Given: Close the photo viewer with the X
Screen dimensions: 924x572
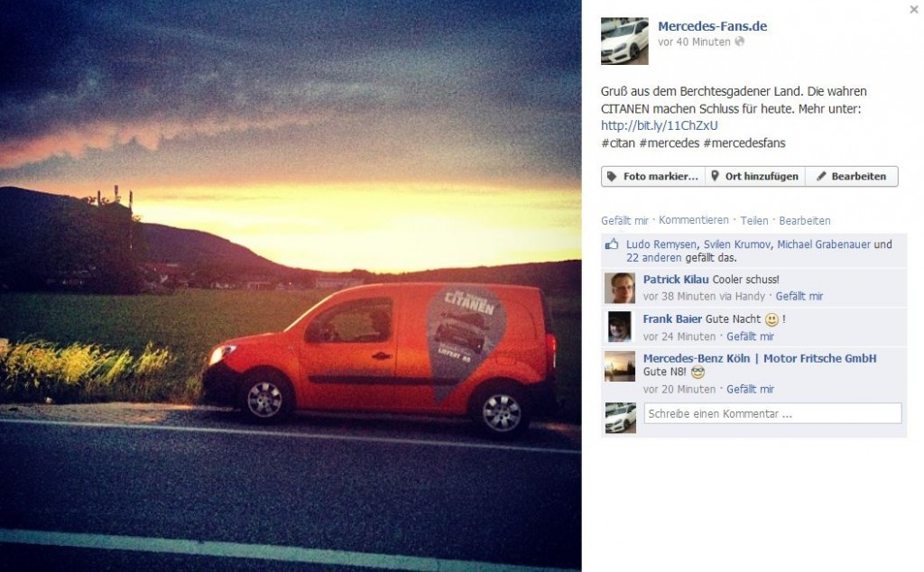Looking at the screenshot, I should click(x=914, y=9).
